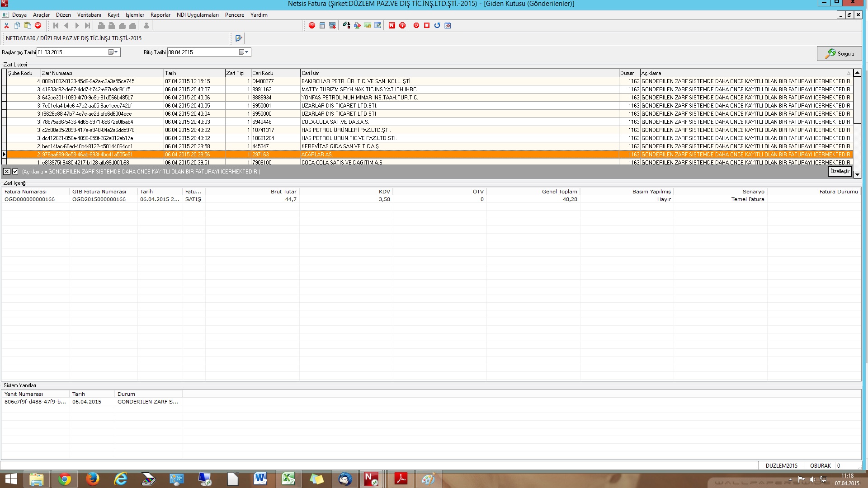The height and width of the screenshot is (488, 868).
Task: Open the Raporlar menu
Action: [160, 15]
